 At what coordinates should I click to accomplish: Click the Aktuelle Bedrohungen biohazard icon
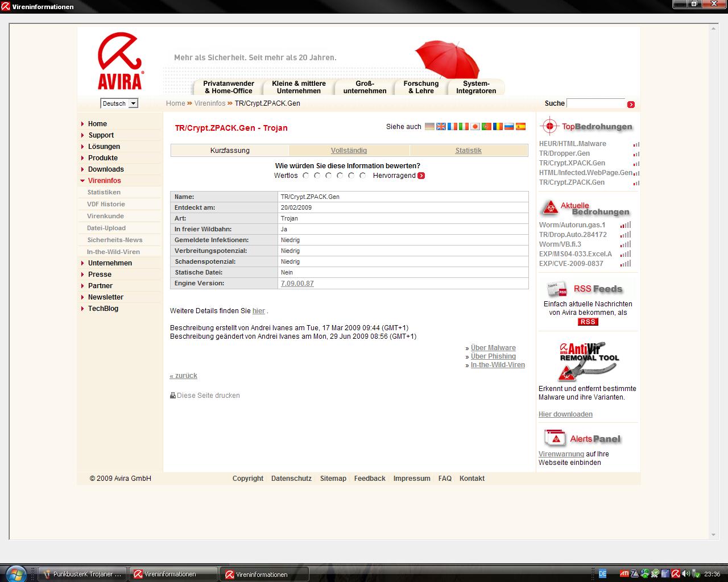tap(549, 209)
